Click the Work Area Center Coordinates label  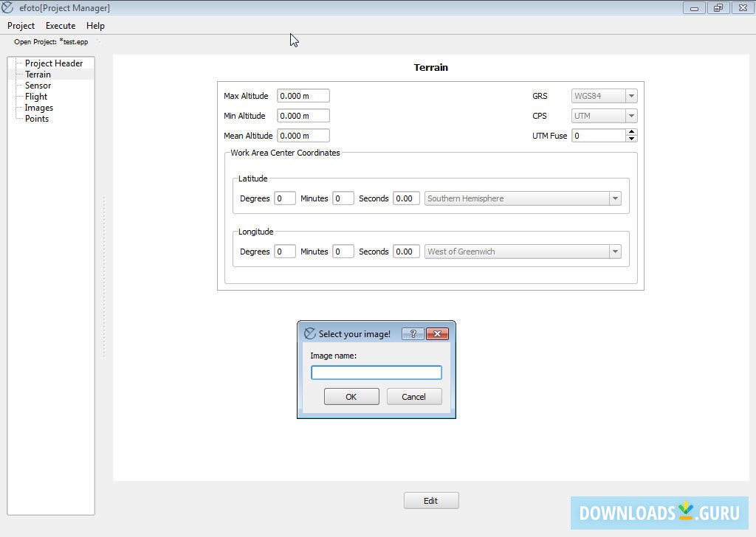(x=285, y=153)
